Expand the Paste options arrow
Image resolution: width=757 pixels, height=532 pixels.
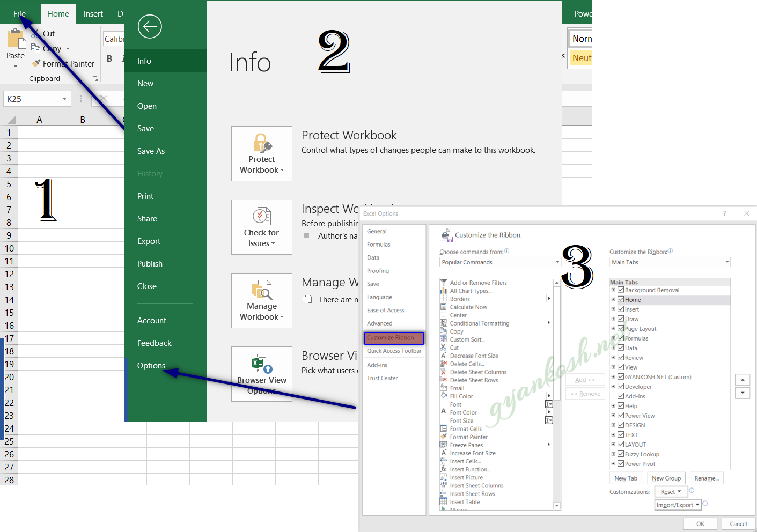pos(16,66)
